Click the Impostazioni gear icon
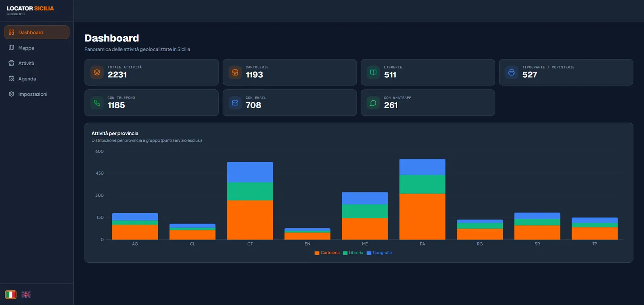Image resolution: width=644 pixels, height=305 pixels. pos(11,94)
